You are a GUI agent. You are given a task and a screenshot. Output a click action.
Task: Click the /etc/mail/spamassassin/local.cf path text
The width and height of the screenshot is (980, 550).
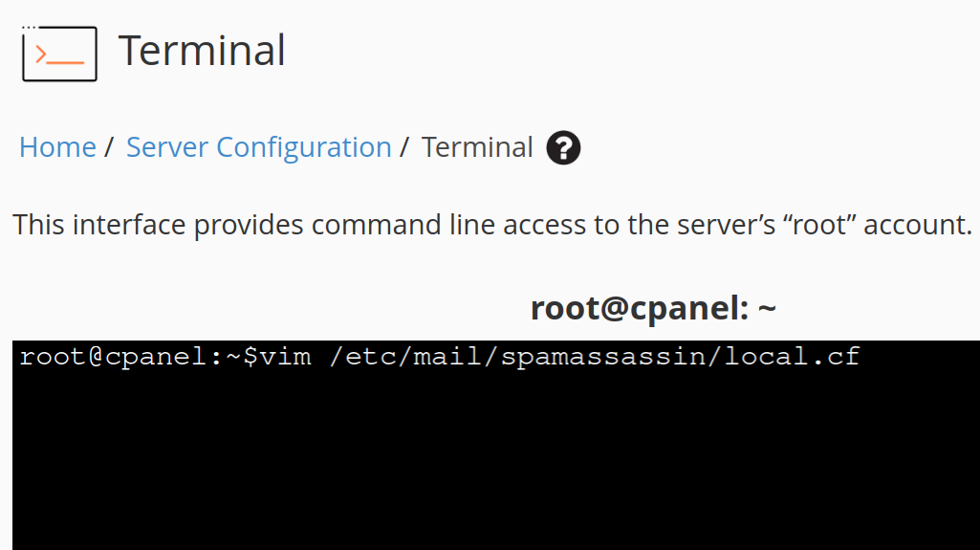[x=595, y=357]
